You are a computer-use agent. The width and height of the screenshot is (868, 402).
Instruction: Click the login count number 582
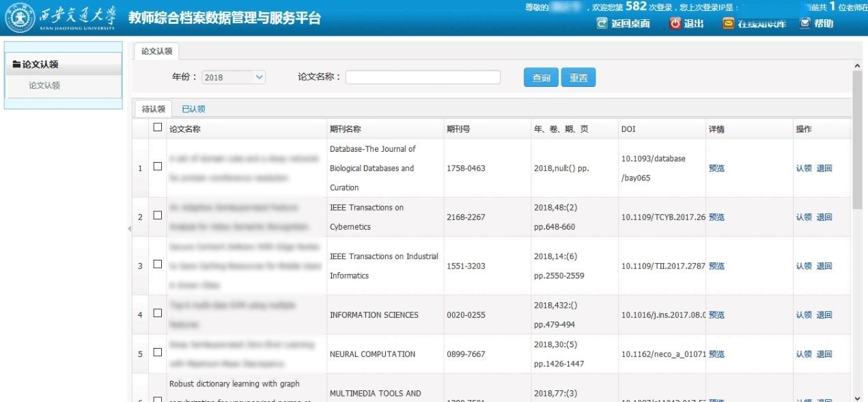(x=636, y=6)
